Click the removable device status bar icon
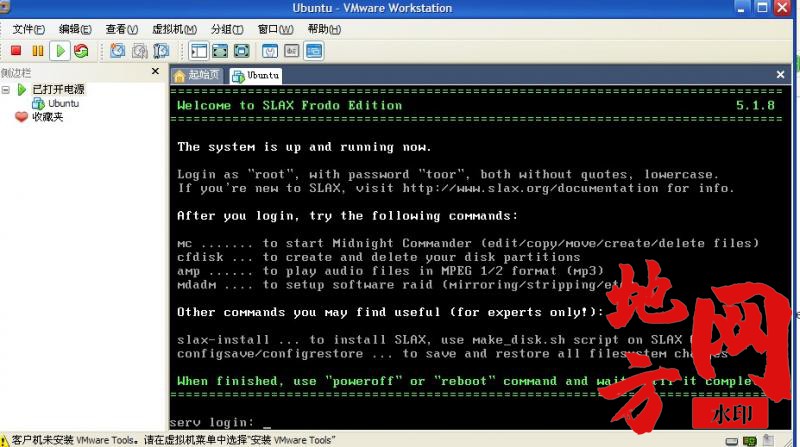The width and height of the screenshot is (800, 447). [768, 440]
